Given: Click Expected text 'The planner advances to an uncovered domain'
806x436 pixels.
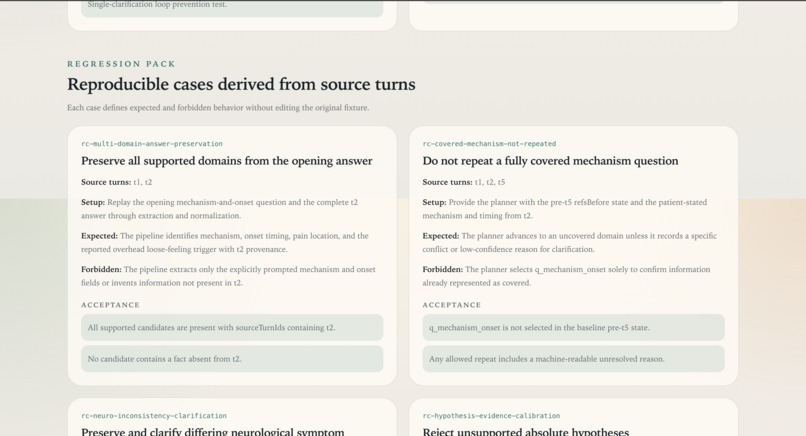Looking at the screenshot, I should click(569, 242).
